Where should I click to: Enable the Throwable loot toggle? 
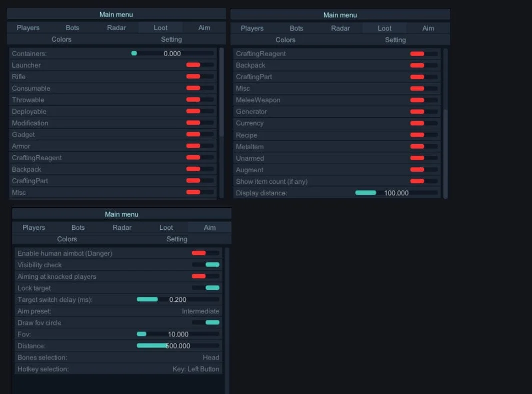click(199, 100)
